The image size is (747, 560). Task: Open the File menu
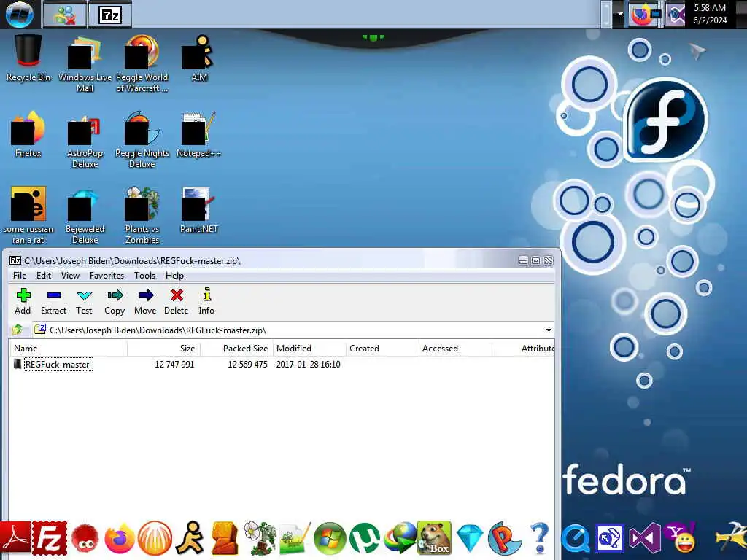pos(20,276)
